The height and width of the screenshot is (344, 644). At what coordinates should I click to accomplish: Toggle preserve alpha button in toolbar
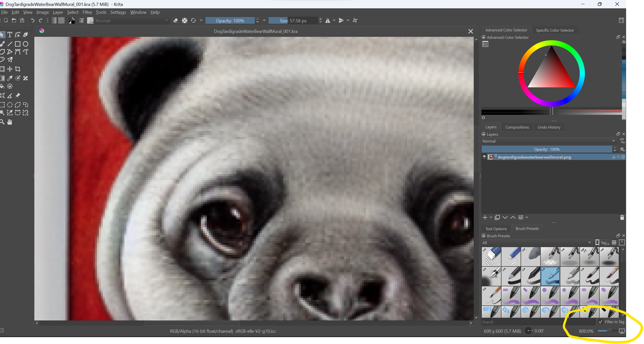184,21
